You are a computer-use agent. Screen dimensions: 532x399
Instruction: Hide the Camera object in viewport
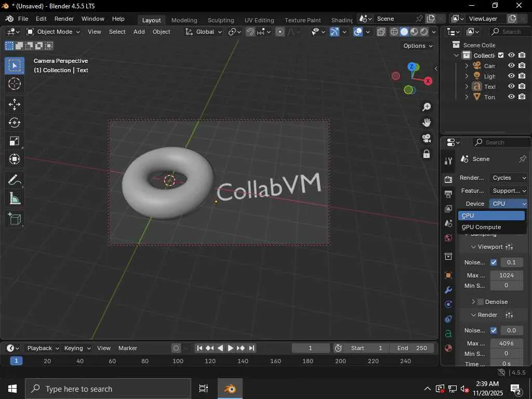[x=511, y=65]
